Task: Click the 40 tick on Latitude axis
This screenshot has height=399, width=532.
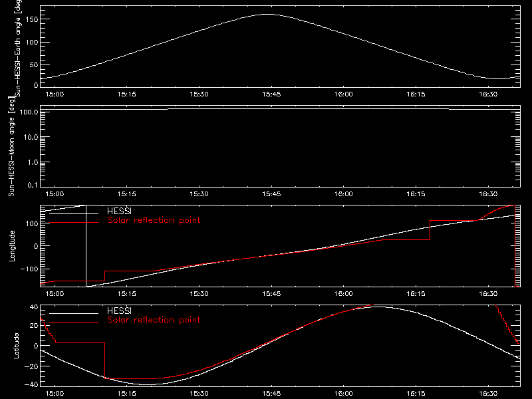Action: [x=34, y=307]
